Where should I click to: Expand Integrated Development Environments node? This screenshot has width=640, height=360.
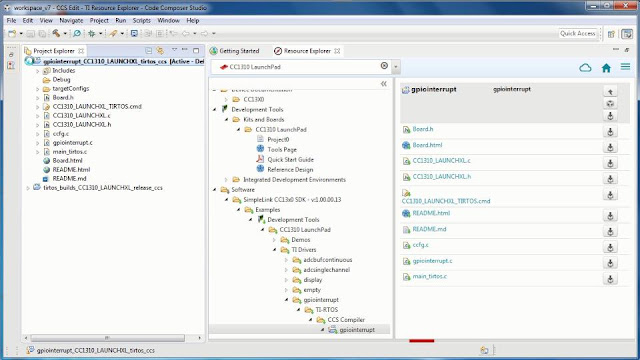click(226, 180)
